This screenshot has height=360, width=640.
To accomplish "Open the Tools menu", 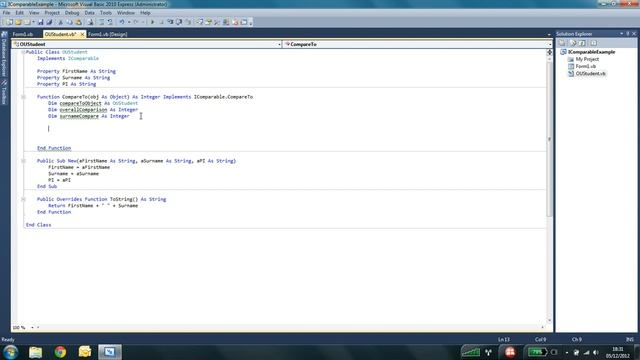I will click(105, 13).
